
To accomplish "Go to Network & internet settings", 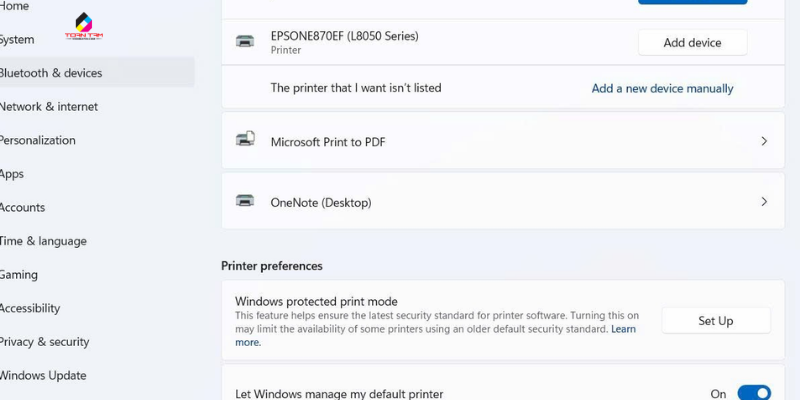I will tap(48, 107).
